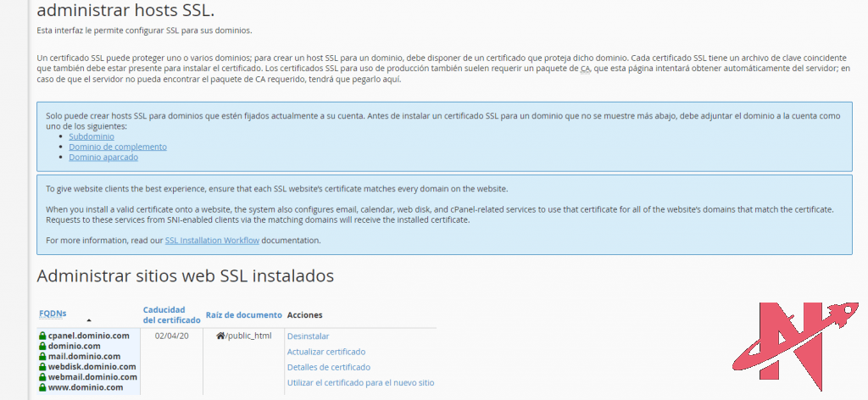
Task: Click the lock icon beside www.dominio.com
Action: (x=42, y=386)
